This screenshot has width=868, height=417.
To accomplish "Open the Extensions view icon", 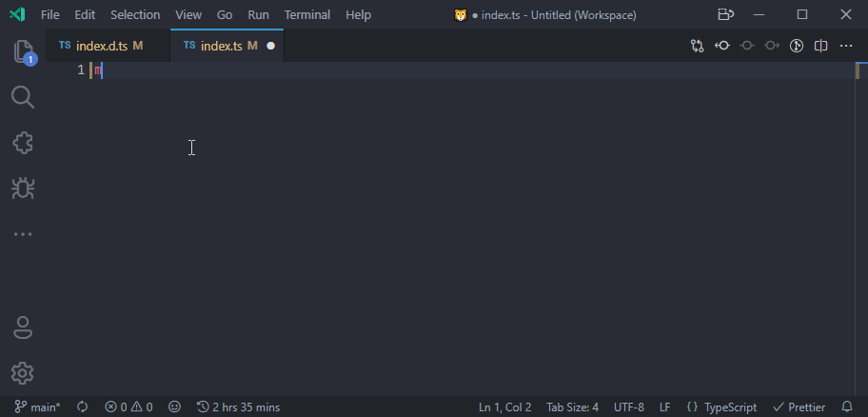I will pyautogui.click(x=23, y=143).
